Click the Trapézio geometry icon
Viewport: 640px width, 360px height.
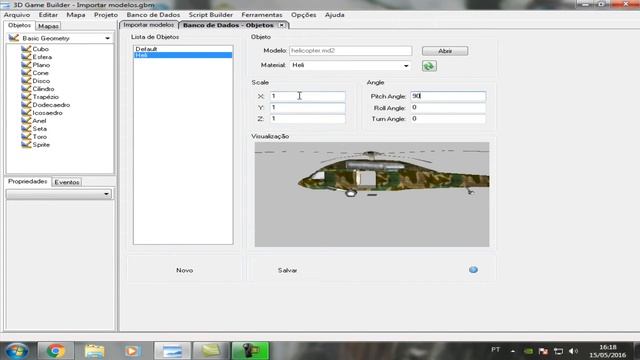26,97
